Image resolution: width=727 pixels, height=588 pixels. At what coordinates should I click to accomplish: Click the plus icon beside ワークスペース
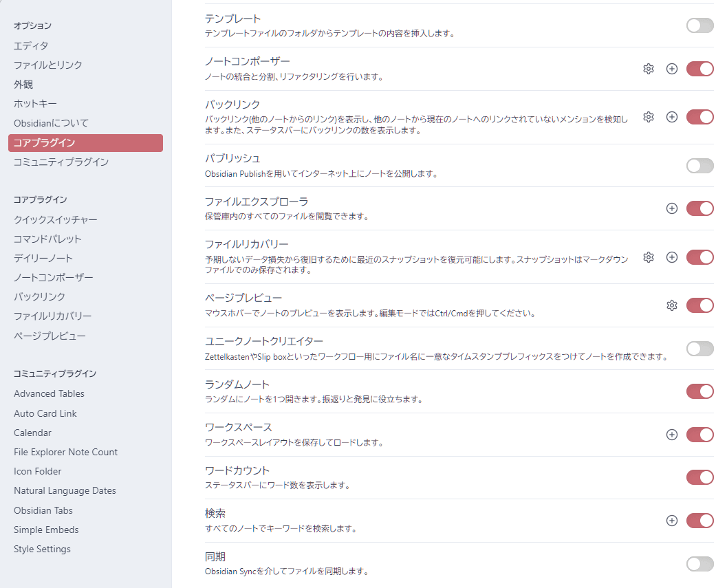tap(672, 435)
